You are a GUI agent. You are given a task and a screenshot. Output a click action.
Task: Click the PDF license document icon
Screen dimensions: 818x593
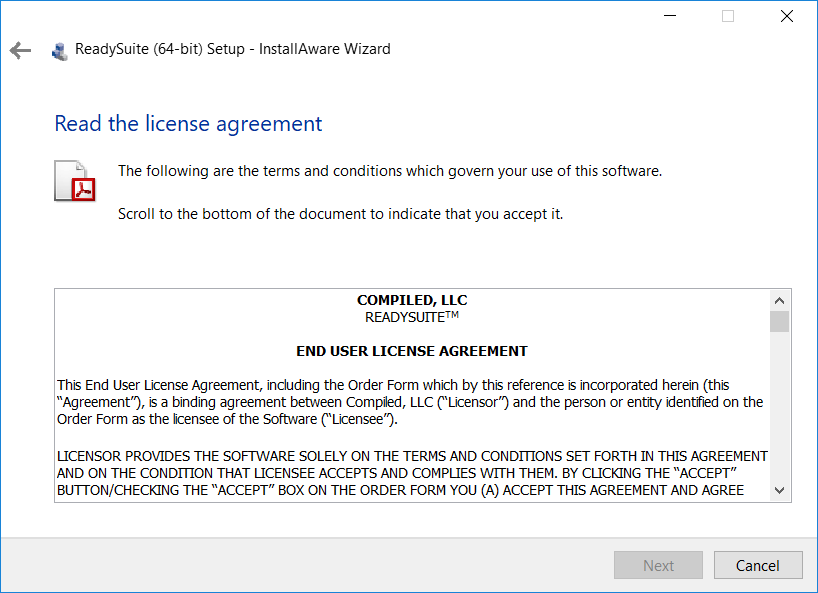[x=75, y=180]
